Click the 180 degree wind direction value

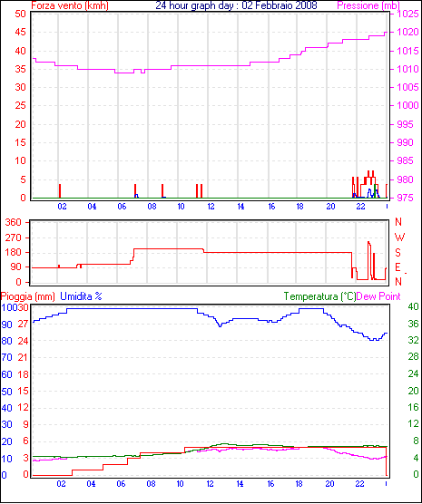point(14,252)
